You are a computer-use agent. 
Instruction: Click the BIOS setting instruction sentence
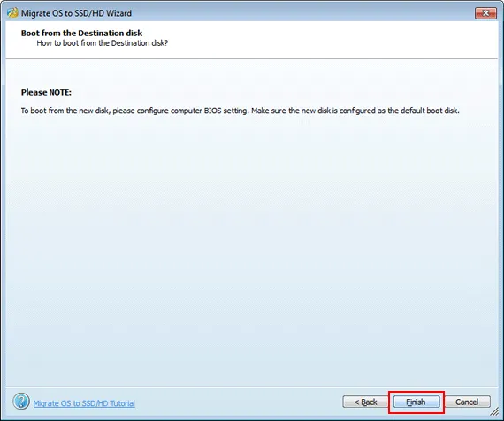[241, 111]
